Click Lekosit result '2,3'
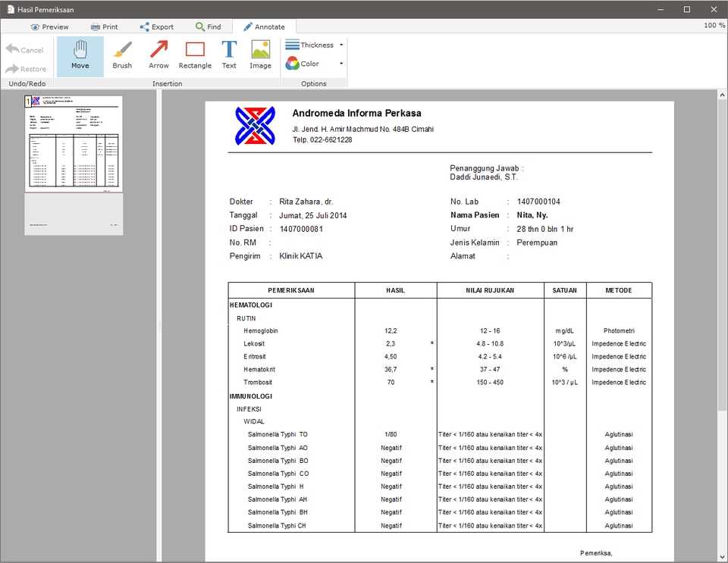The height and width of the screenshot is (563, 728). pyautogui.click(x=391, y=344)
